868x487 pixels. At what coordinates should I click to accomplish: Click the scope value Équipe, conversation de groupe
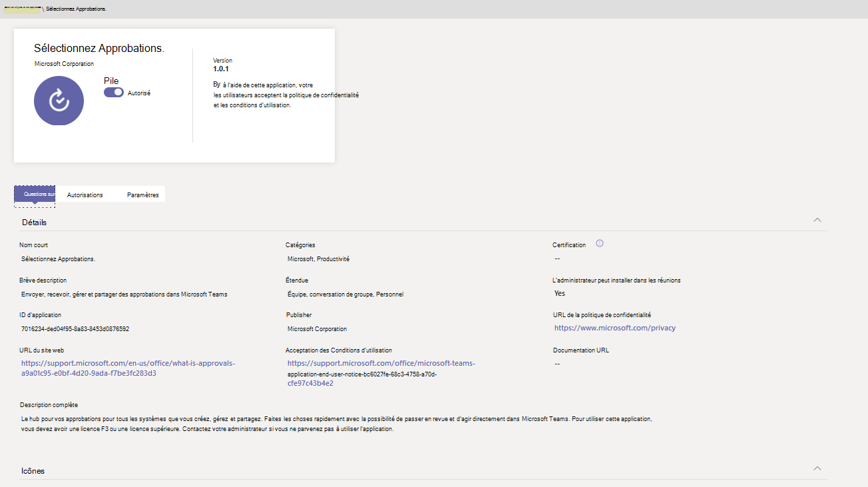[345, 294]
